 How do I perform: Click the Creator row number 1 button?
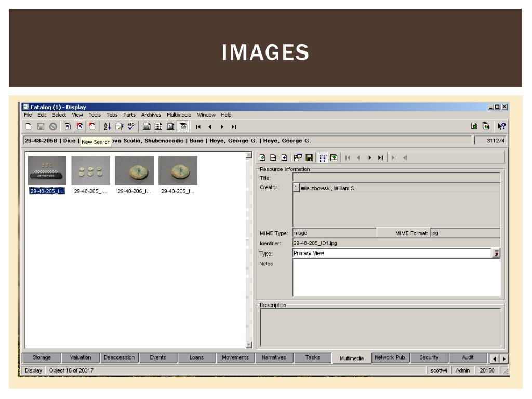pyautogui.click(x=296, y=188)
